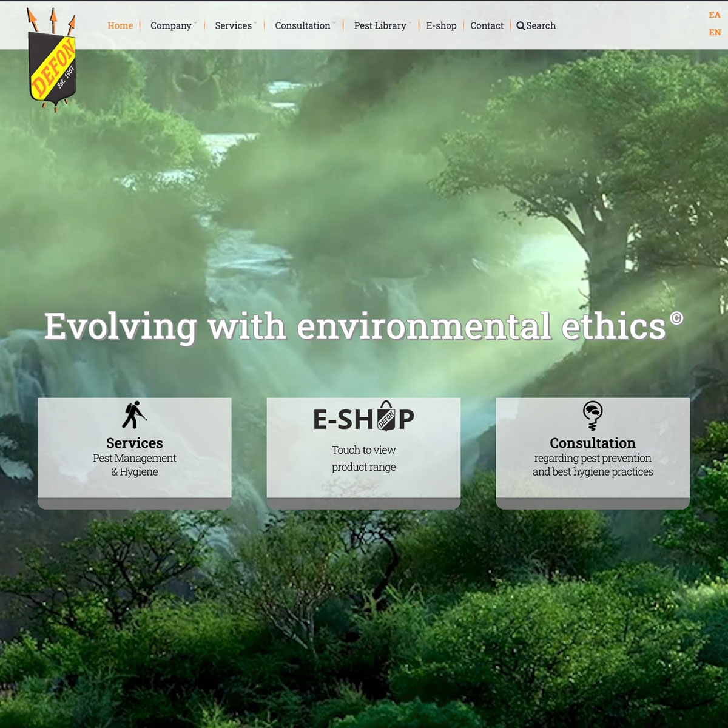This screenshot has width=728, height=728.
Task: Expand the Company dropdown menu
Action: tap(172, 25)
